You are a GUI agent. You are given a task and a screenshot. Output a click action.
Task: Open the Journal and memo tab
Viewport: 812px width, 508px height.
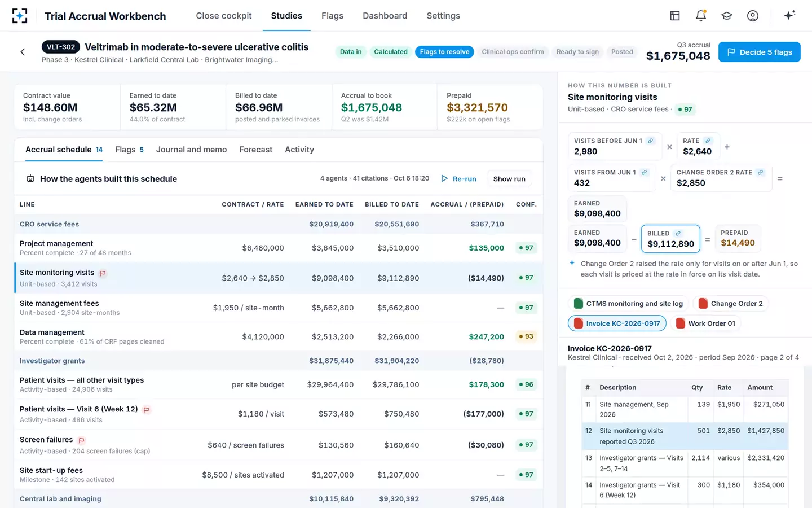(191, 150)
